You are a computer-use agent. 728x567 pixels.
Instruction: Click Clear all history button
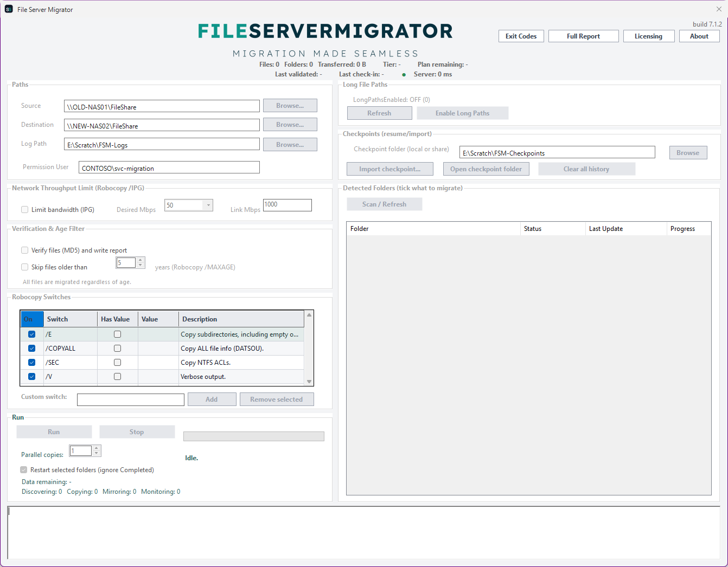coord(586,169)
